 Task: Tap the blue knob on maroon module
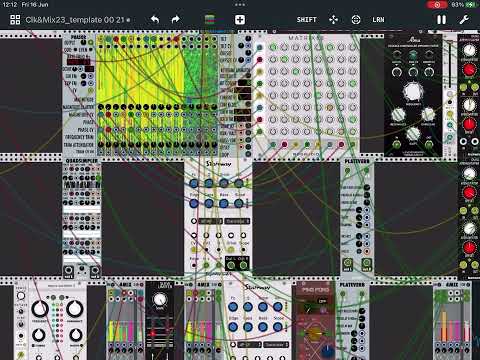(328, 351)
